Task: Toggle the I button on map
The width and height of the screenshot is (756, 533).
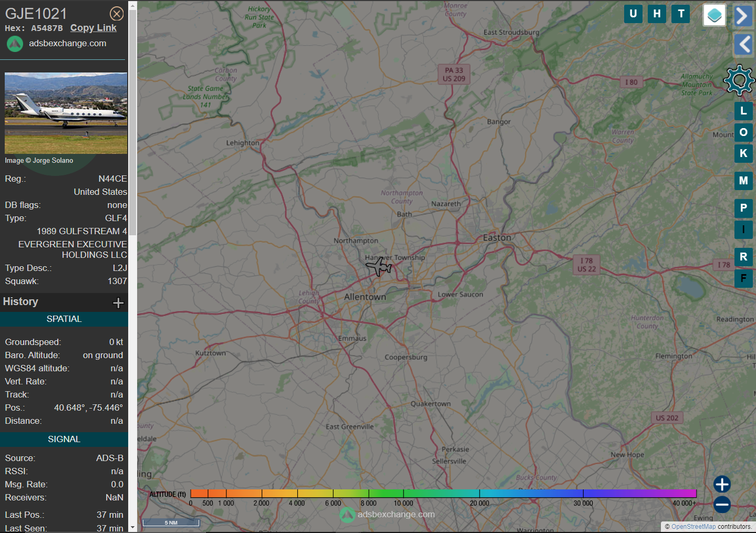Action: pyautogui.click(x=743, y=229)
